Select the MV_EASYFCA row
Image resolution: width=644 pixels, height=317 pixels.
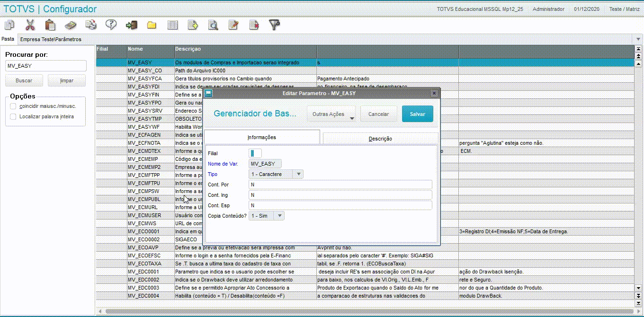365,79
